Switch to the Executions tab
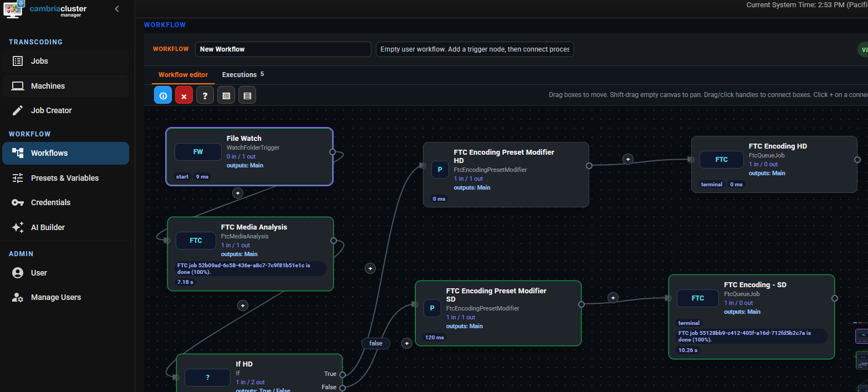 point(243,74)
